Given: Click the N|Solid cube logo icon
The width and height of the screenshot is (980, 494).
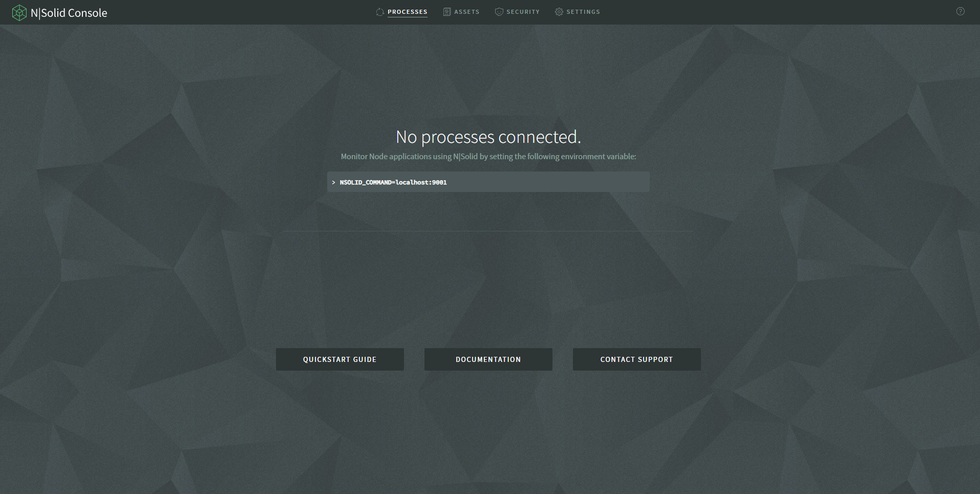Looking at the screenshot, I should click(x=19, y=13).
